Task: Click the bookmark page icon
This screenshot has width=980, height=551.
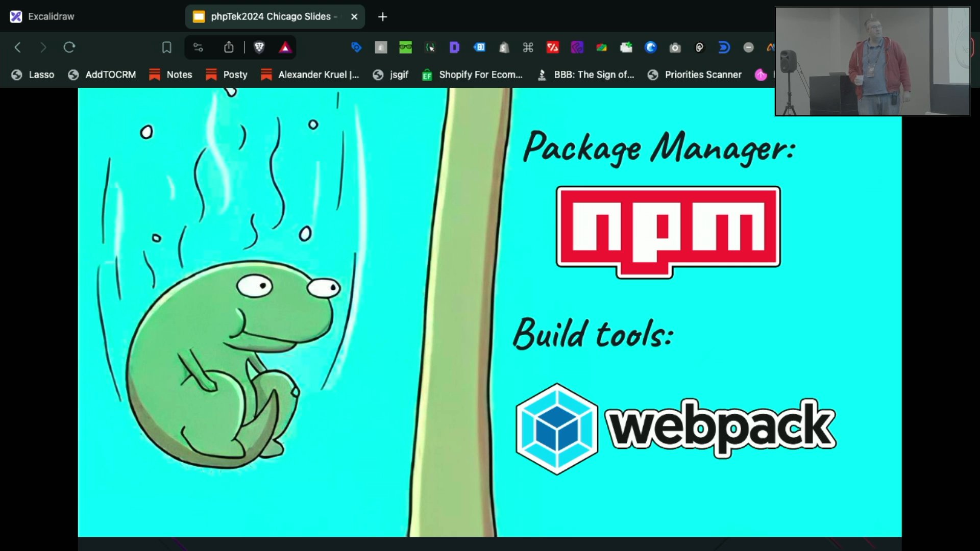Action: click(166, 47)
